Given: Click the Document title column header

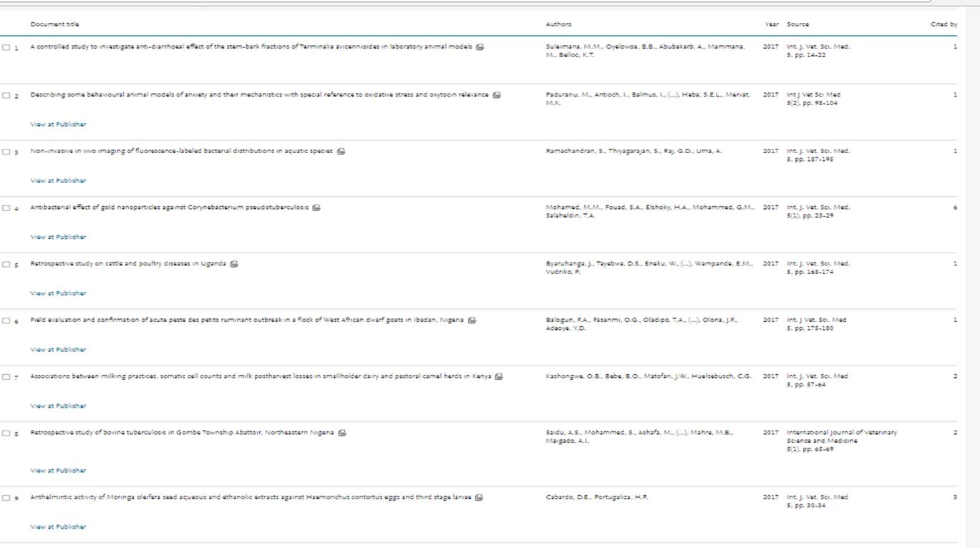Looking at the screenshot, I should point(54,24).
